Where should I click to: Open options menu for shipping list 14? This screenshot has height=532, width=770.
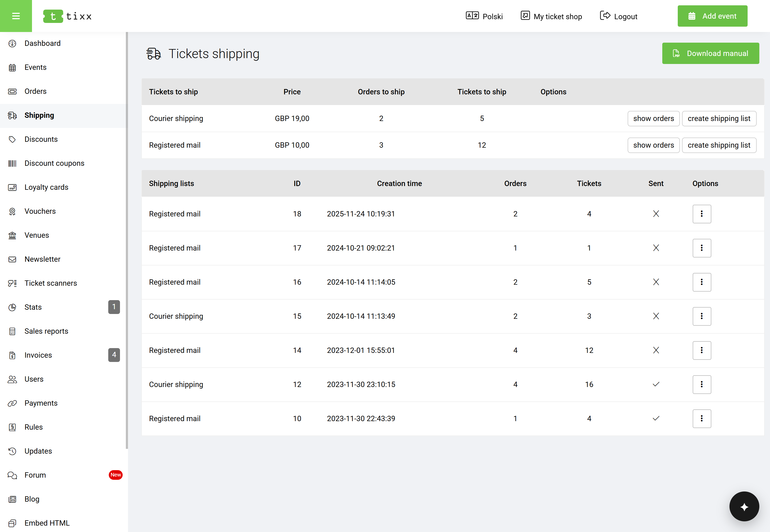(702, 350)
